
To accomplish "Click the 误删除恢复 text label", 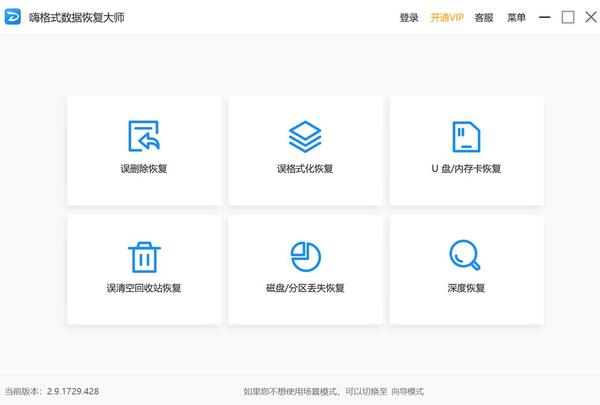I will pyautogui.click(x=144, y=169).
